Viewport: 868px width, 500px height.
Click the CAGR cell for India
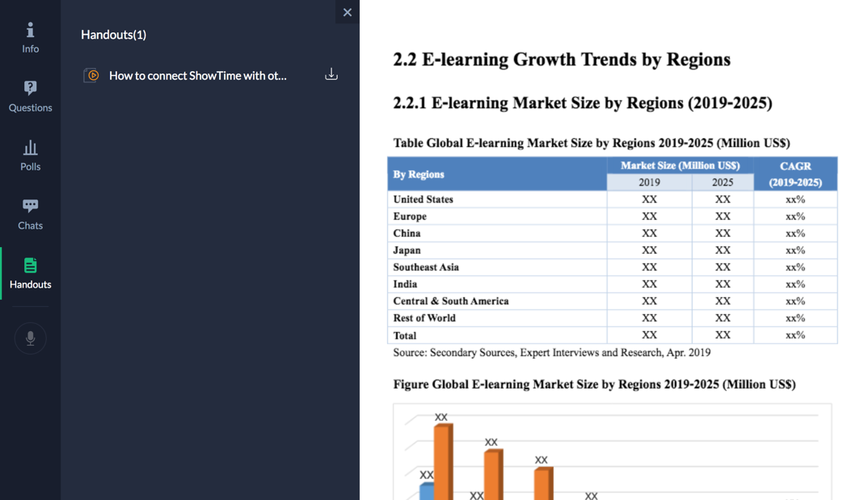click(795, 284)
